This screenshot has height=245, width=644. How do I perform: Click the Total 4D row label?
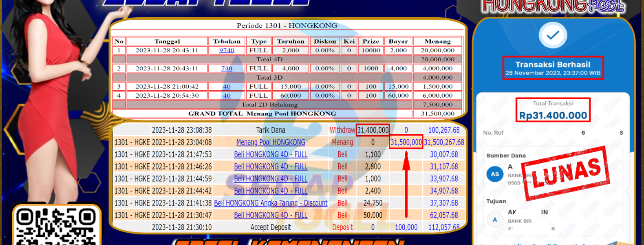point(269,59)
